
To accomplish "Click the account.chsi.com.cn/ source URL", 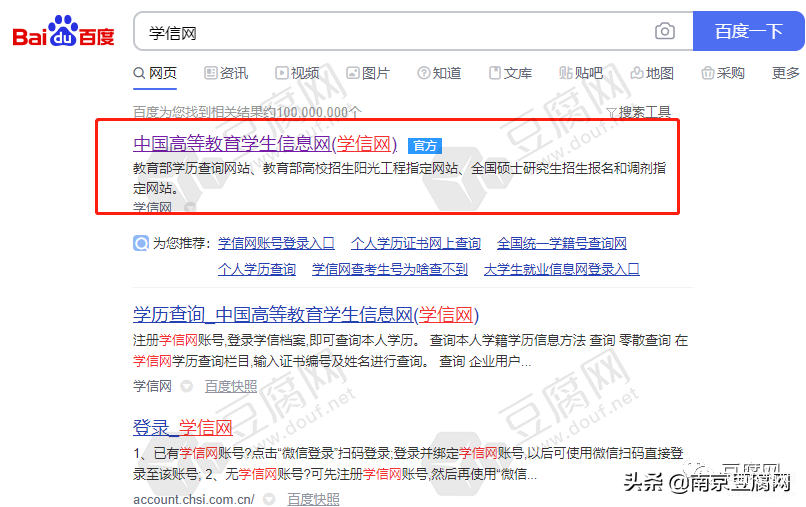I will tap(194, 499).
